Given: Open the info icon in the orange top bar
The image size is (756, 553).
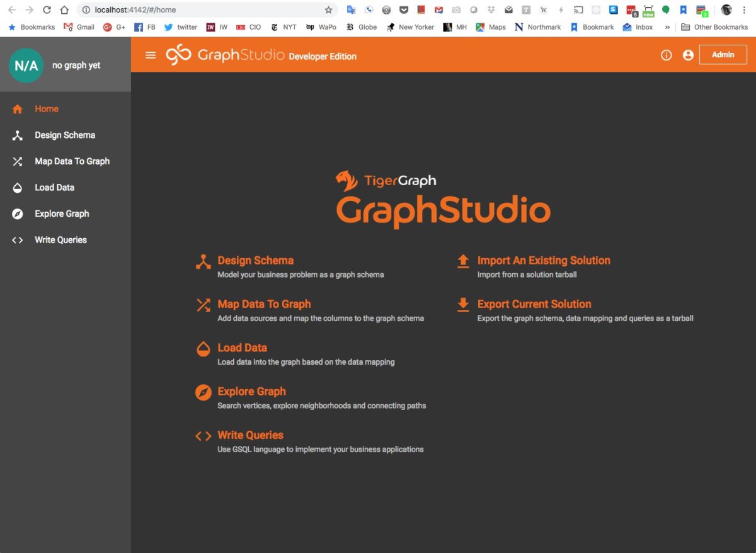Looking at the screenshot, I should 666,55.
